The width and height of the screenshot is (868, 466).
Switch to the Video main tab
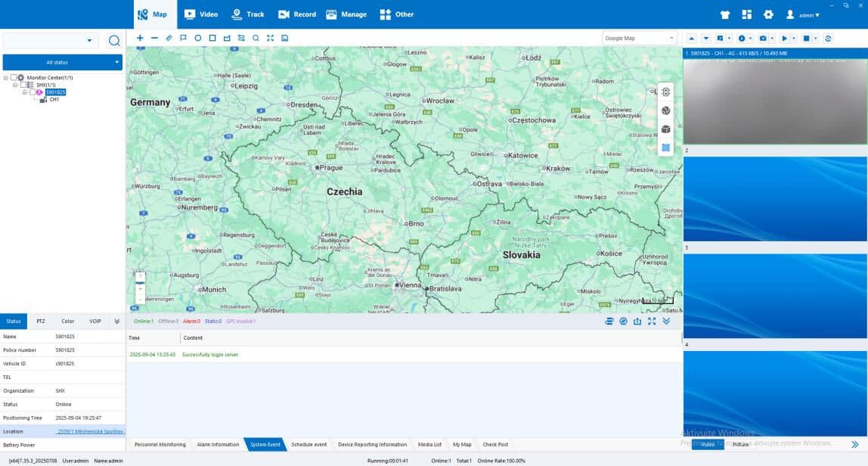coord(201,14)
